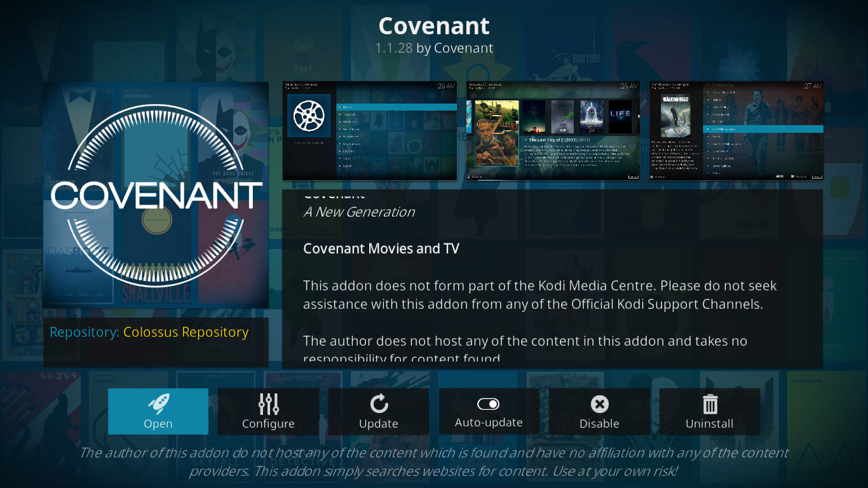Image resolution: width=868 pixels, height=488 pixels.
Task: Open the middle screenshot showing movie posters
Action: coord(552,130)
